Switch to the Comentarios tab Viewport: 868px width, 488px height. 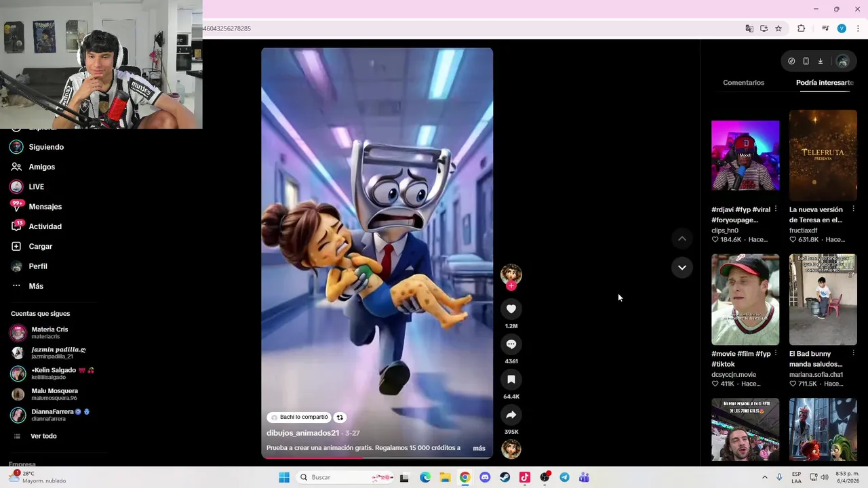743,83
